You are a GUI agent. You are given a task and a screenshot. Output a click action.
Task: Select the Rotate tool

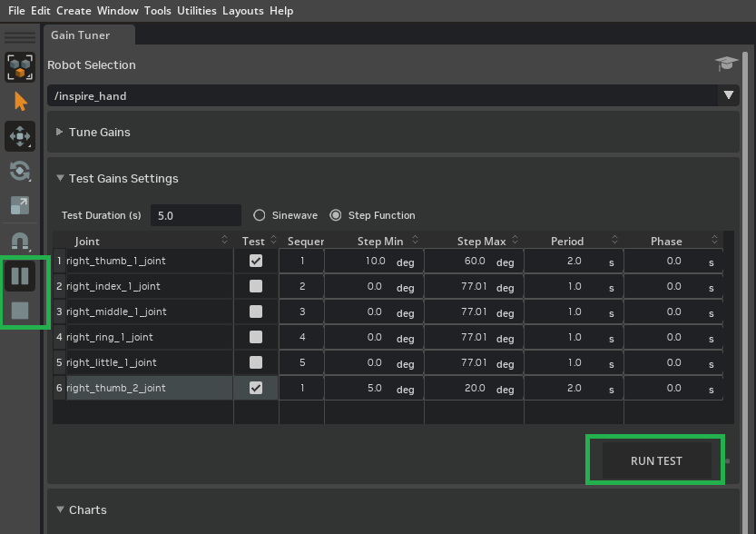[20, 171]
